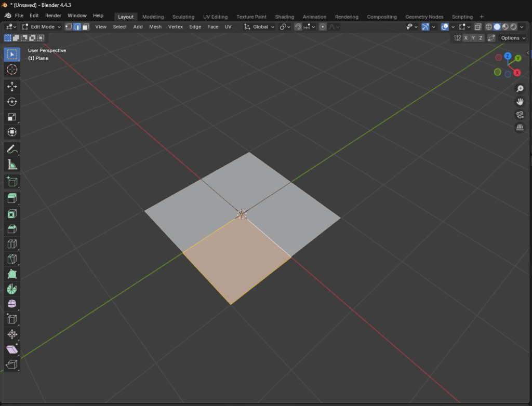Open the shading options arrow
Screen dimensions: 532x406
[522, 27]
